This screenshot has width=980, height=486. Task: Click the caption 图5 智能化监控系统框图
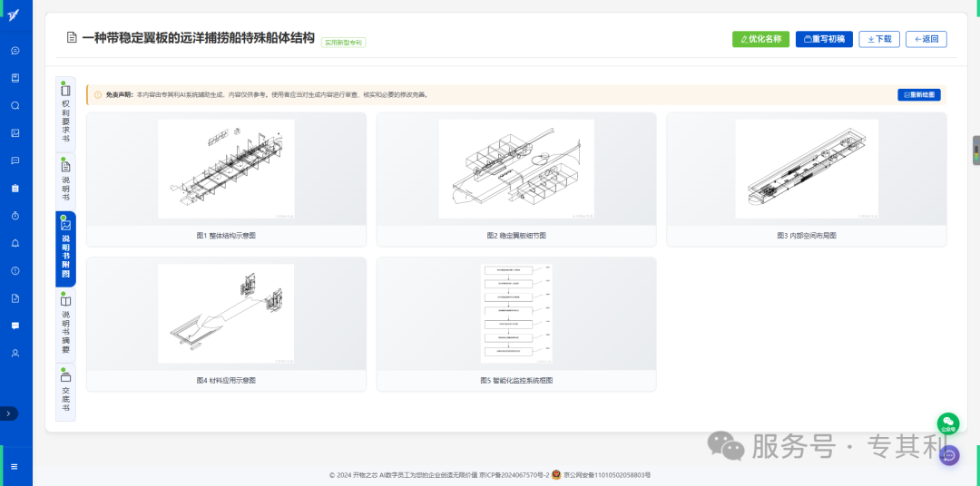click(516, 380)
